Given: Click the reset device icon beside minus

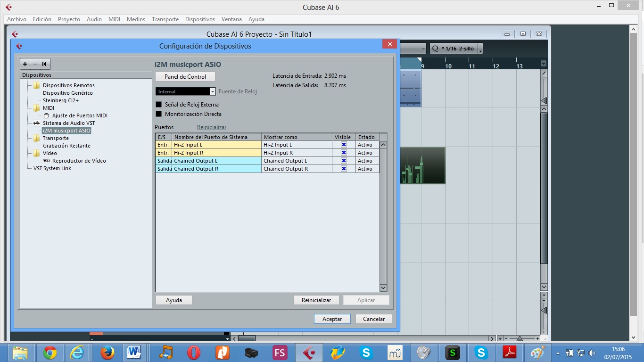Looking at the screenshot, I should click(x=44, y=64).
